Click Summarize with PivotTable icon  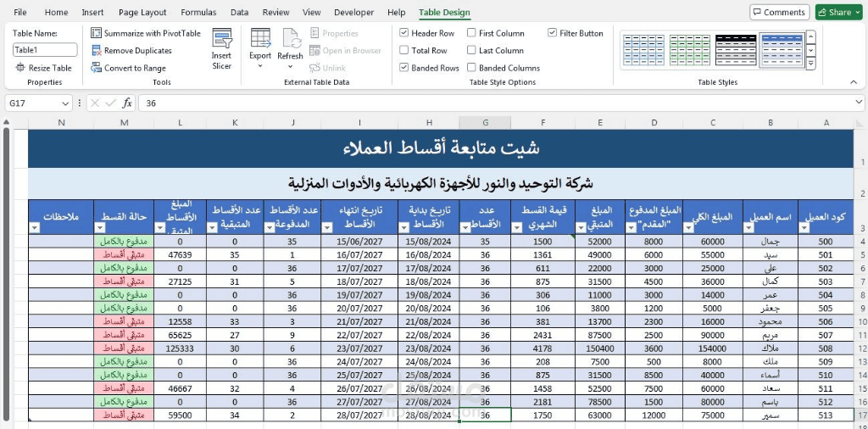(97, 33)
